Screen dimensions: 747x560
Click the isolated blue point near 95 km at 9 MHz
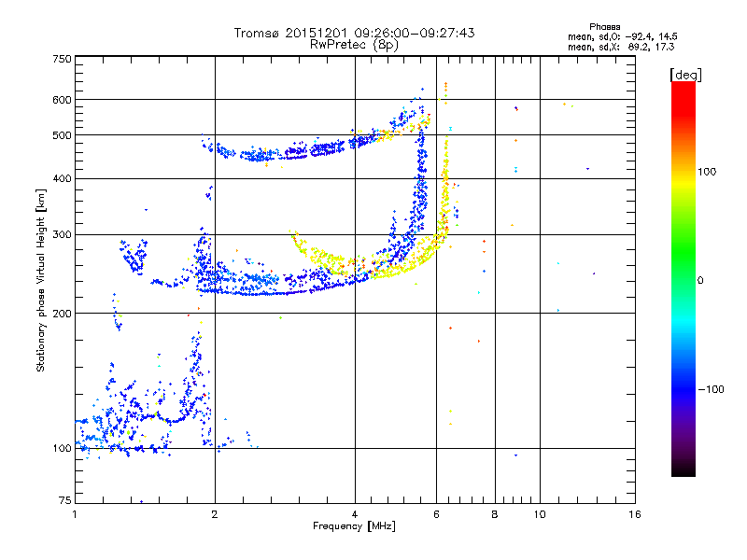tap(515, 455)
